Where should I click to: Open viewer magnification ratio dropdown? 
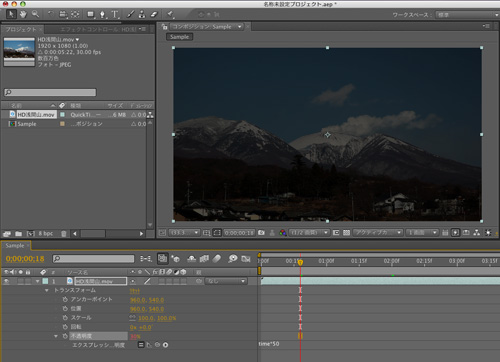click(x=184, y=233)
